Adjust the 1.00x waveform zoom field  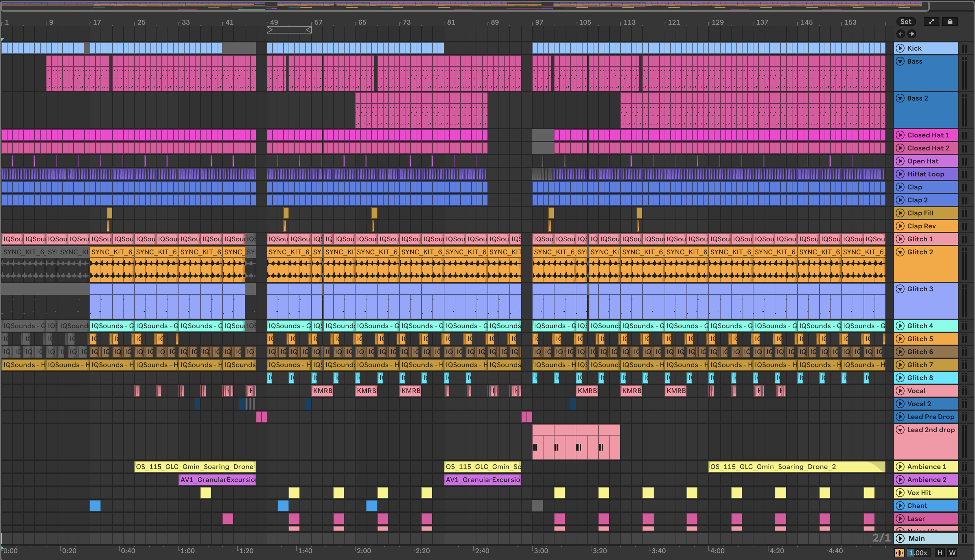[919, 553]
